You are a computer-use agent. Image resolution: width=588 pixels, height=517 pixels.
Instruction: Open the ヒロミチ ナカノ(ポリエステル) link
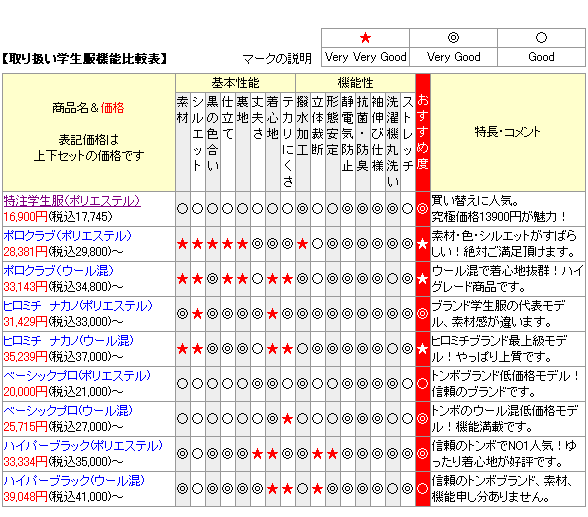78,306
